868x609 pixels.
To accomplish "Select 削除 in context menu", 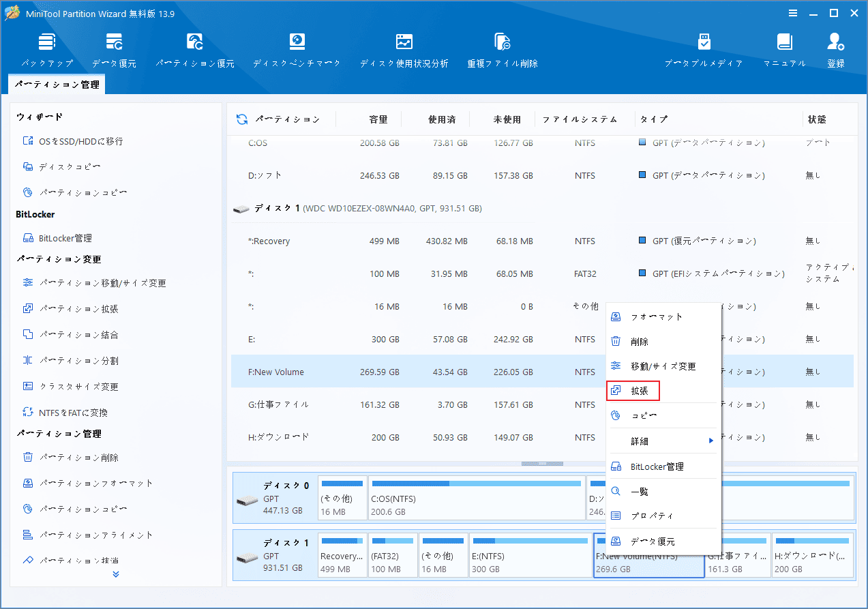I will (x=663, y=342).
